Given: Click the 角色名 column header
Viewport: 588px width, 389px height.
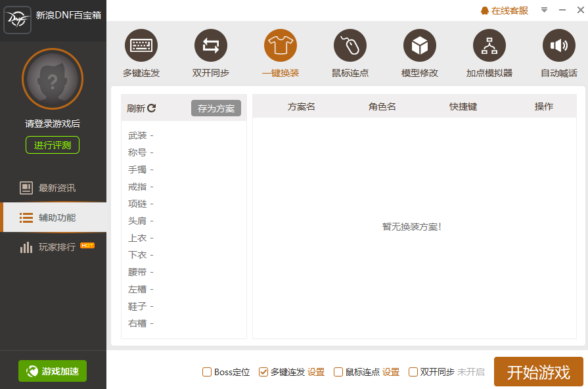Looking at the screenshot, I should [x=382, y=106].
